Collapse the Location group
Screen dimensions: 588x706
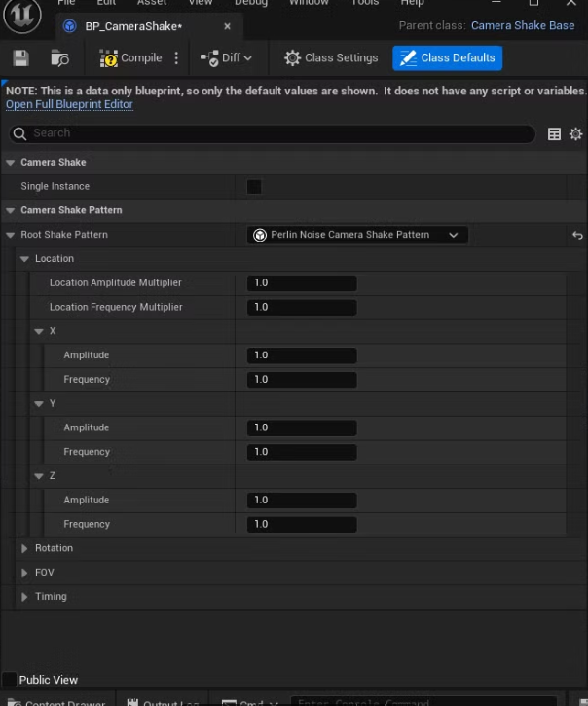pos(24,259)
